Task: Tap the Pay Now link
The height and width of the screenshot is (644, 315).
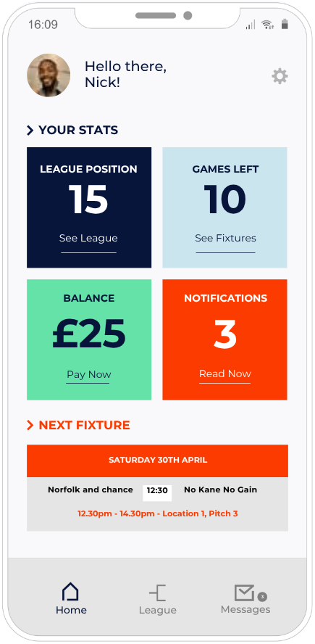Action: 89,374
